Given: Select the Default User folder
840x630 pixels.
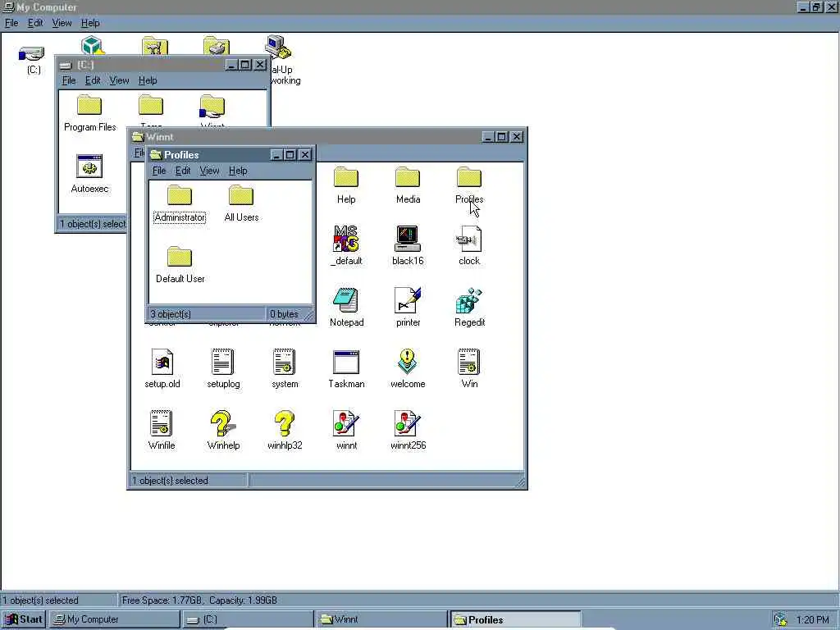Looking at the screenshot, I should (x=180, y=265).
